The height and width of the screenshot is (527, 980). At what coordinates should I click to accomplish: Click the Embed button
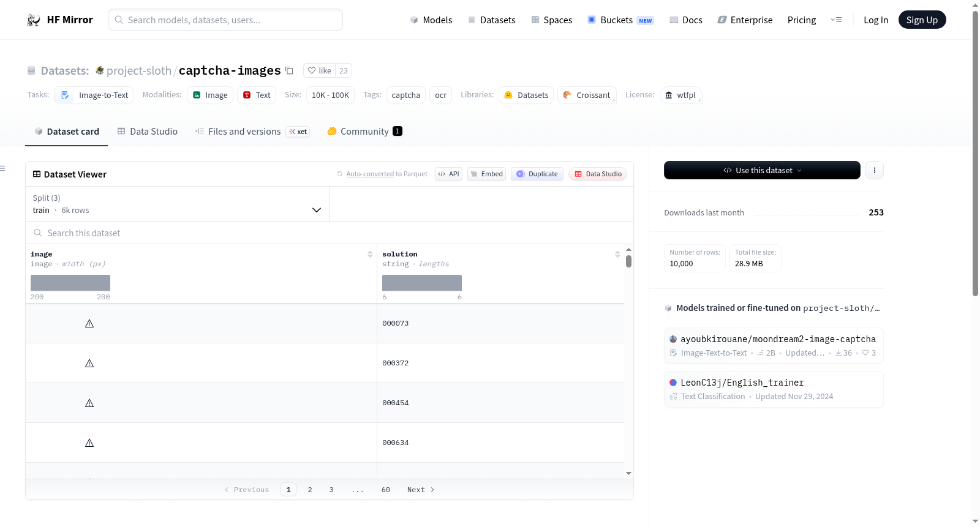click(x=486, y=174)
